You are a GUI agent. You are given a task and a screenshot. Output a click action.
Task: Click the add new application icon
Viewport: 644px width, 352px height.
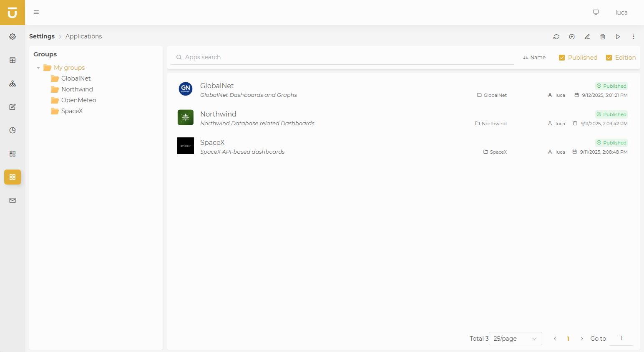point(572,37)
